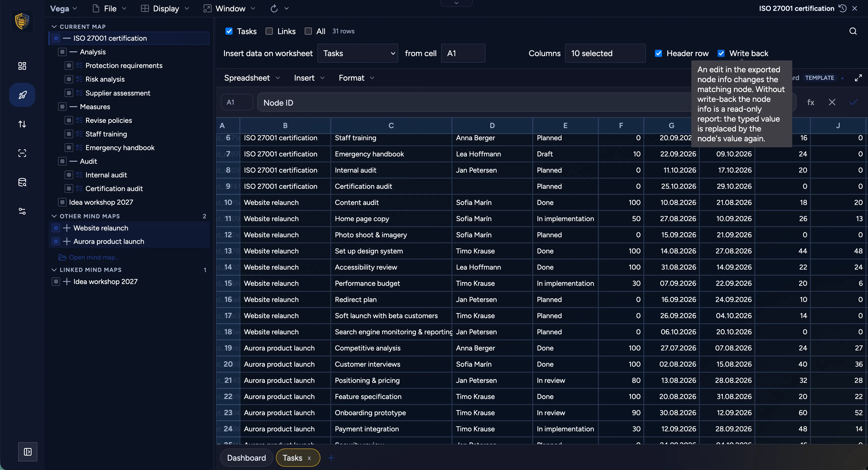The width and height of the screenshot is (868, 470).
Task: Select column header C
Action: tap(391, 126)
